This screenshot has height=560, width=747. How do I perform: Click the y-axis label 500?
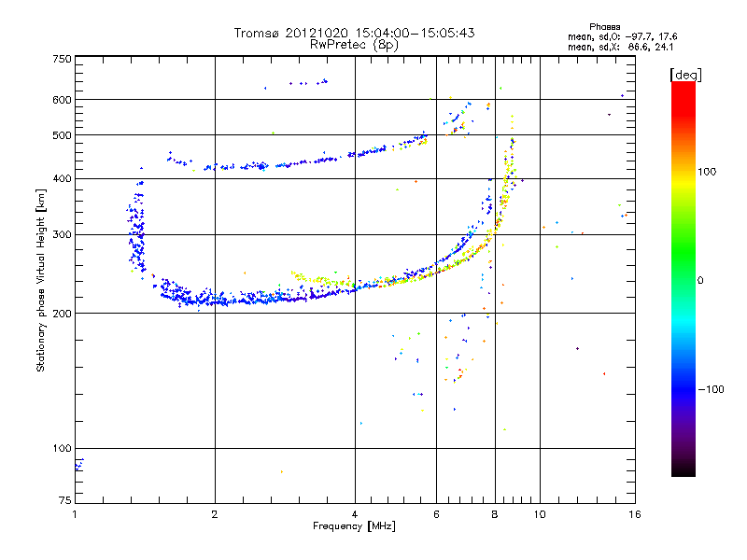click(x=62, y=135)
